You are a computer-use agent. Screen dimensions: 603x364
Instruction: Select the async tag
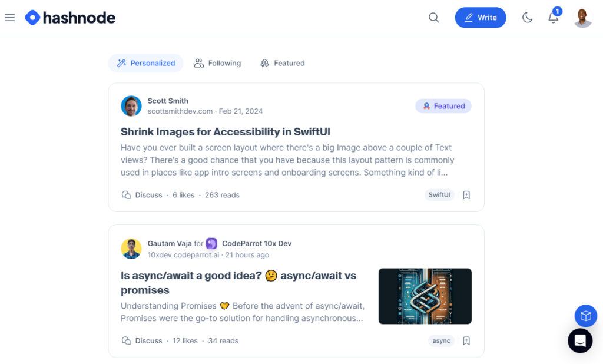pyautogui.click(x=441, y=340)
